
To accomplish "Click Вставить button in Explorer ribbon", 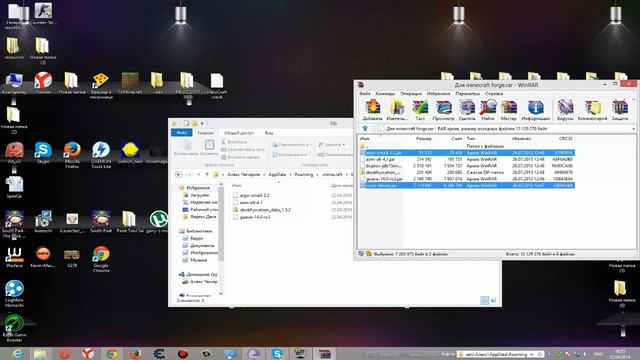I will pyautogui.click(x=209, y=148).
